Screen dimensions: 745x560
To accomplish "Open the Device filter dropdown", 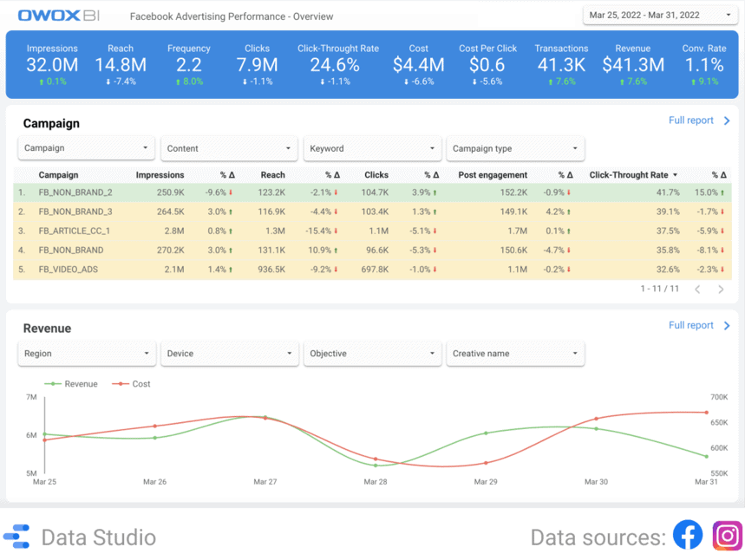I will pyautogui.click(x=229, y=354).
